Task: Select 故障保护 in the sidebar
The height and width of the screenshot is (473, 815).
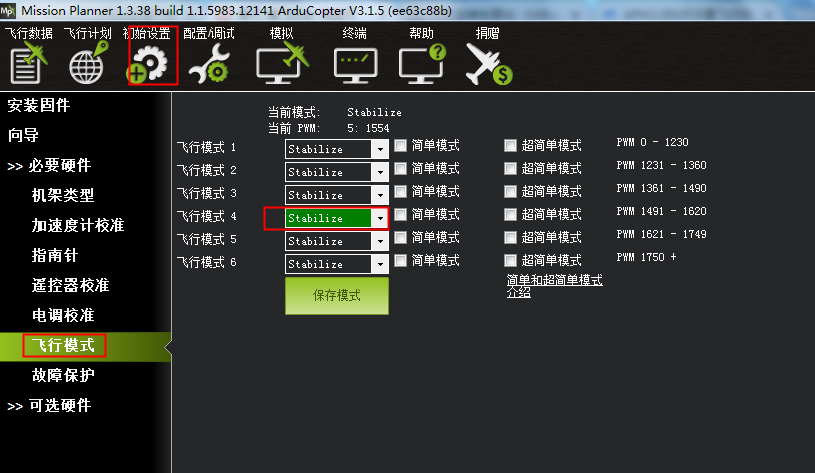Action: [x=63, y=375]
